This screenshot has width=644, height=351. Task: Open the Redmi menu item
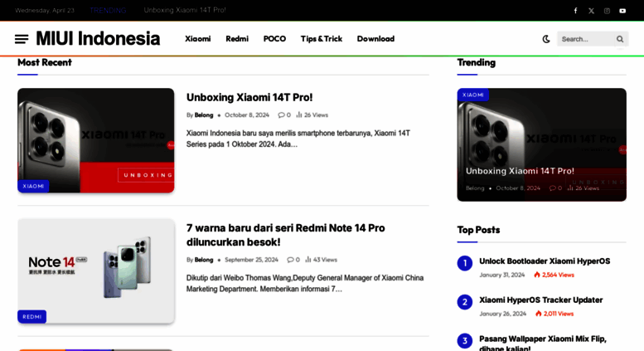[237, 39]
